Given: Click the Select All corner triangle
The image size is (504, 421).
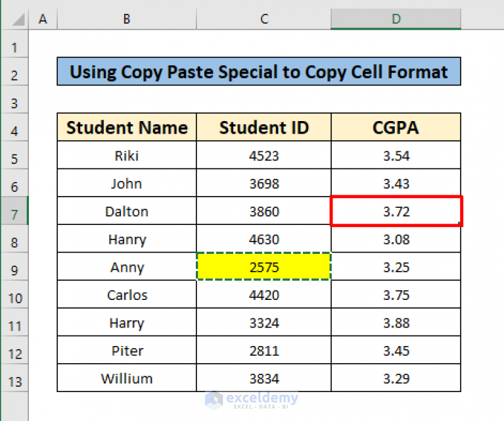Looking at the screenshot, I should tap(18, 19).
